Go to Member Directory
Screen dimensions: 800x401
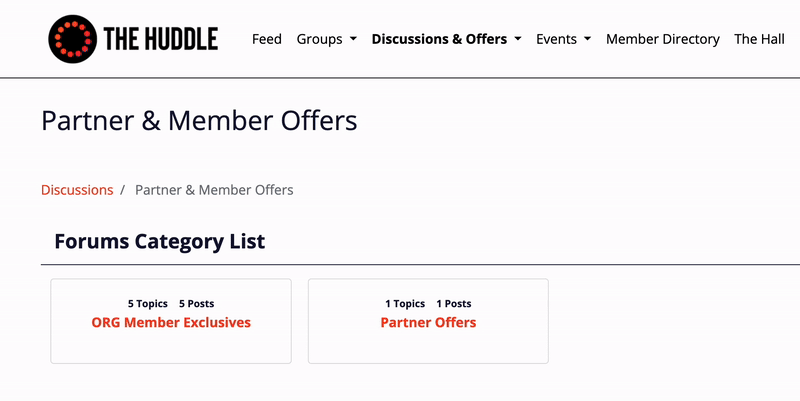(663, 39)
